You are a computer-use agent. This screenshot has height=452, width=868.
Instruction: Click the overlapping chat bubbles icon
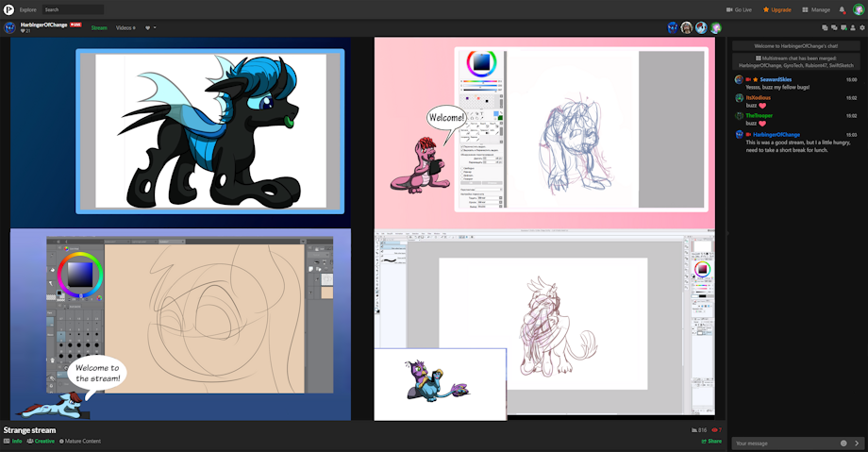coord(834,27)
